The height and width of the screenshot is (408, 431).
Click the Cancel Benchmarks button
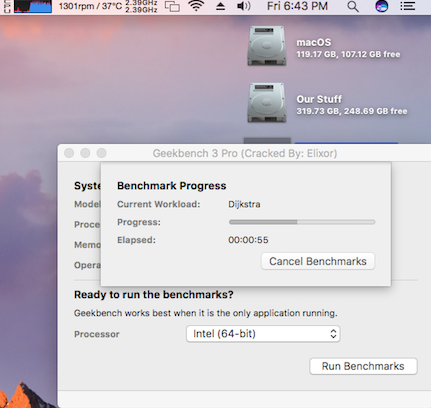318,261
